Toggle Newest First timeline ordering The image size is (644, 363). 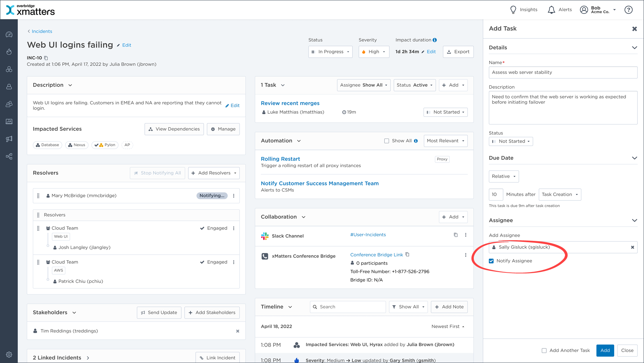[448, 326]
